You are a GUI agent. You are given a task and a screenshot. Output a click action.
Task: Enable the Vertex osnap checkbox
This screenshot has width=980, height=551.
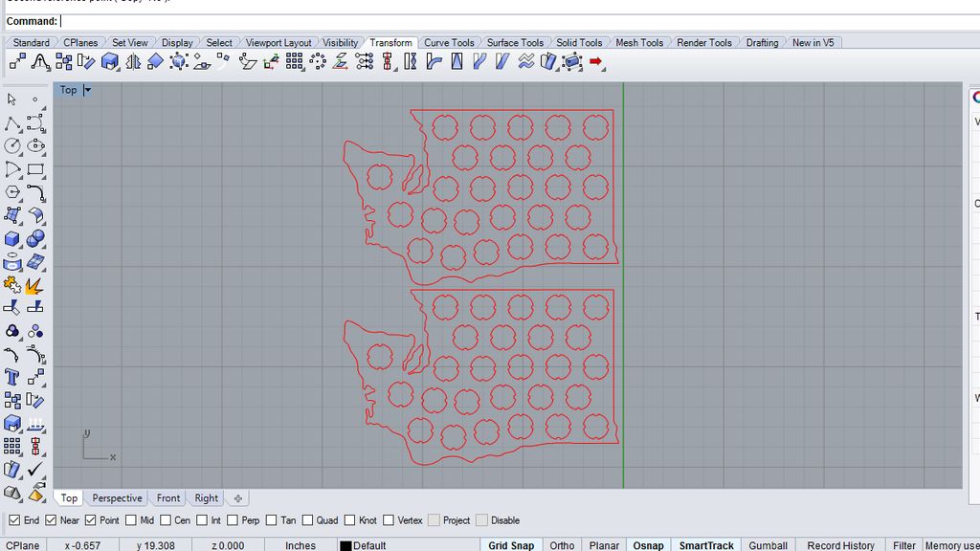point(389,520)
